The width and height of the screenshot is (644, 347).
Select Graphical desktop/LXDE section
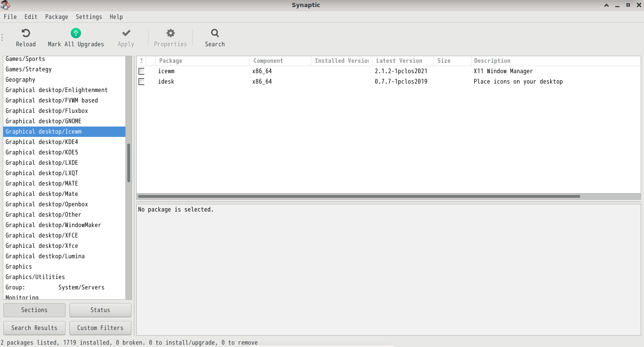[x=64, y=163]
